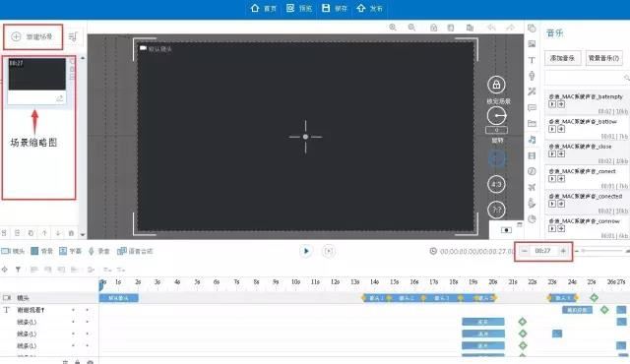Open the Text tool panel
Viewport: 630px width, 364px height.
(x=532, y=60)
